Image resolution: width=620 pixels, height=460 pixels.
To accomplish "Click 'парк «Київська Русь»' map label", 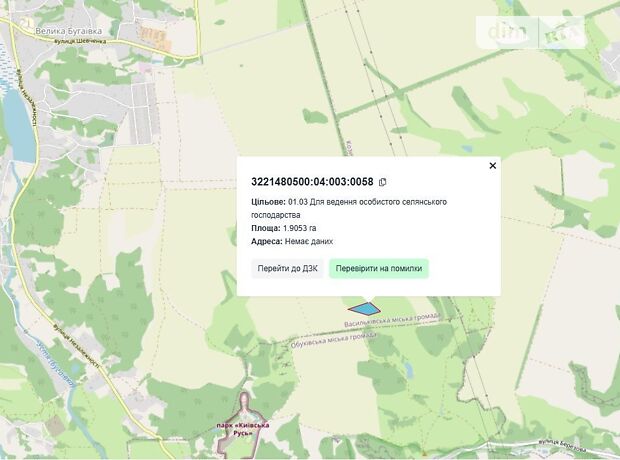I will [243, 429].
